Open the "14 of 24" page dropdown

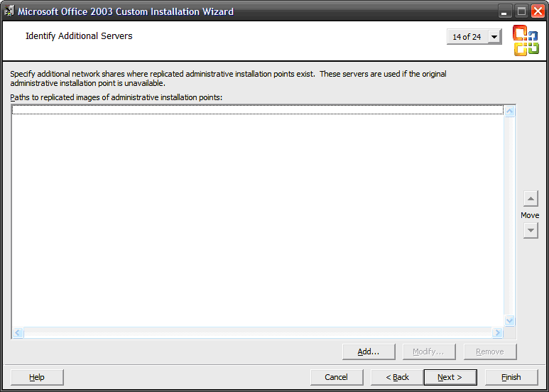click(494, 37)
